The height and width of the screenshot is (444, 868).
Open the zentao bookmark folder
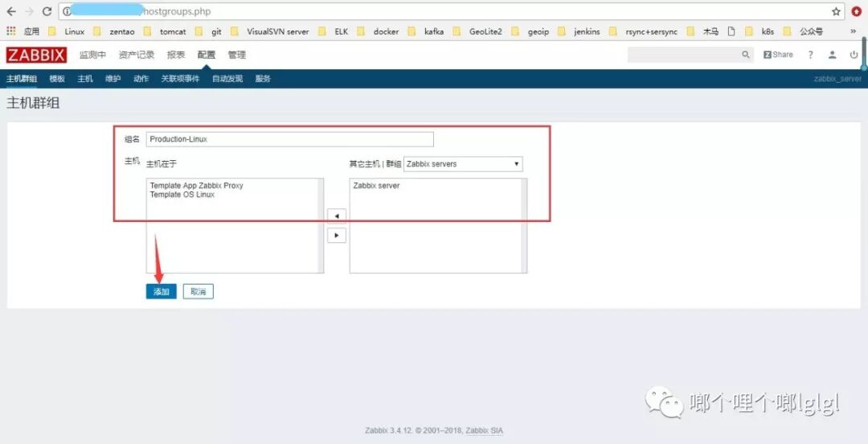(x=115, y=31)
